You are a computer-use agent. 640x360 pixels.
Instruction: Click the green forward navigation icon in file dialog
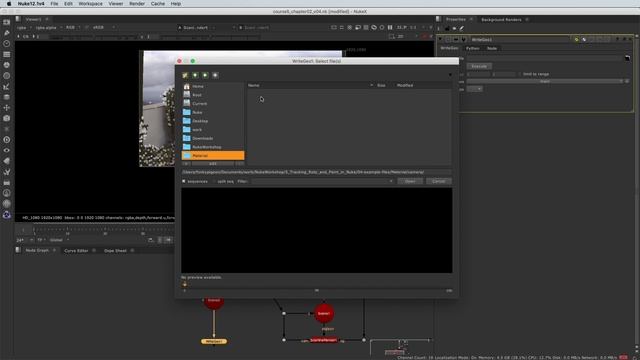click(x=205, y=75)
